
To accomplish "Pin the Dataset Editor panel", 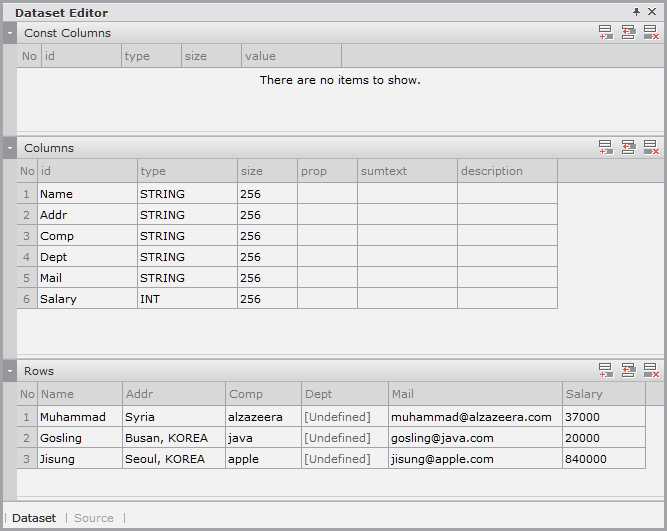I will pos(636,12).
